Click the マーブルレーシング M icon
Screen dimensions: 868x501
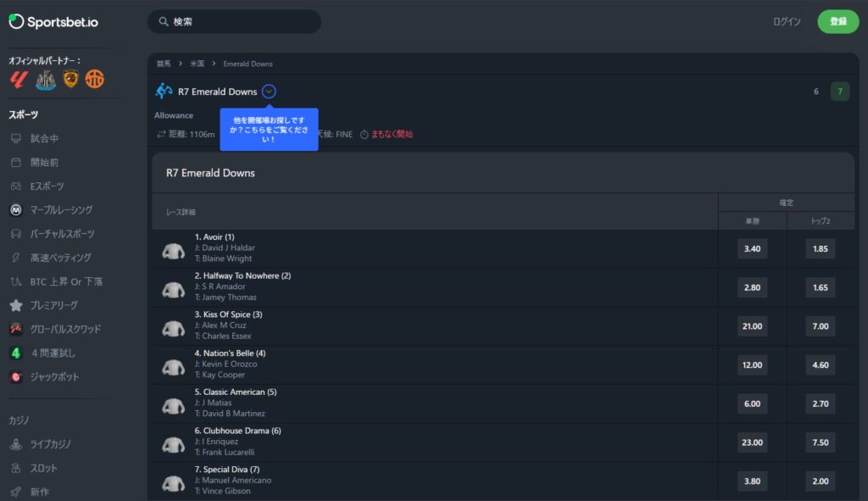tap(16, 210)
